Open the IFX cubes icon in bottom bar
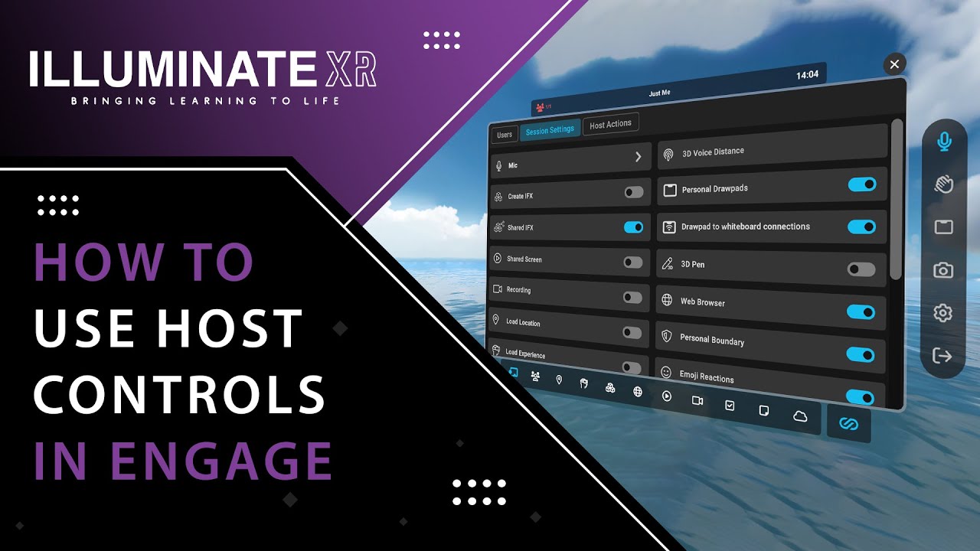 [x=610, y=388]
